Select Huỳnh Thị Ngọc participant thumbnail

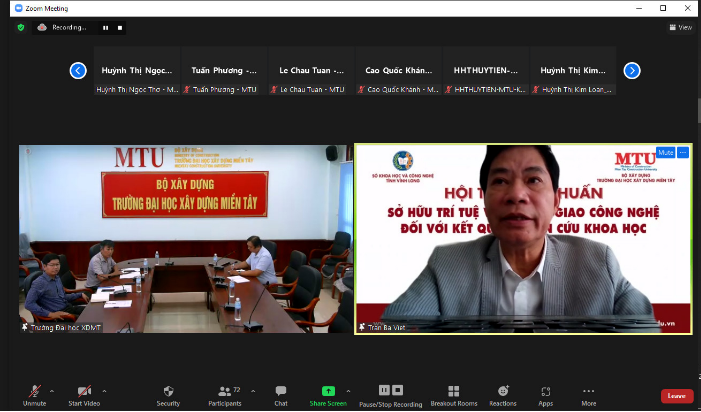137,70
